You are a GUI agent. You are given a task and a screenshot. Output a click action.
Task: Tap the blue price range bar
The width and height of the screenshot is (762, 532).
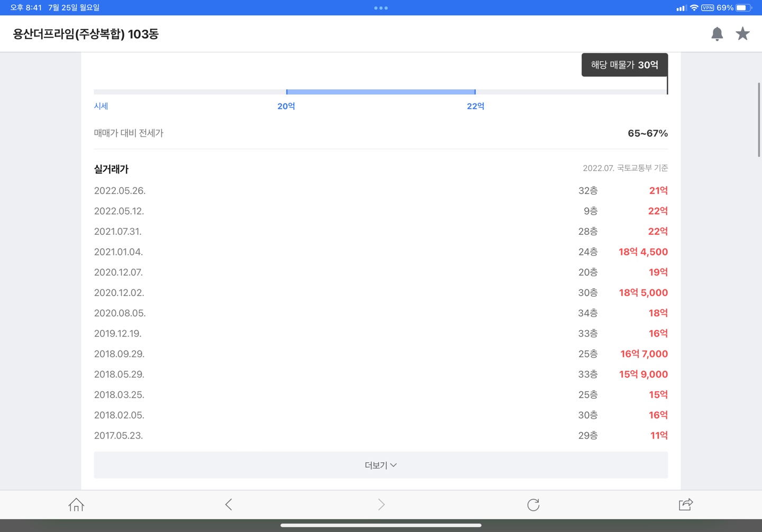point(381,92)
